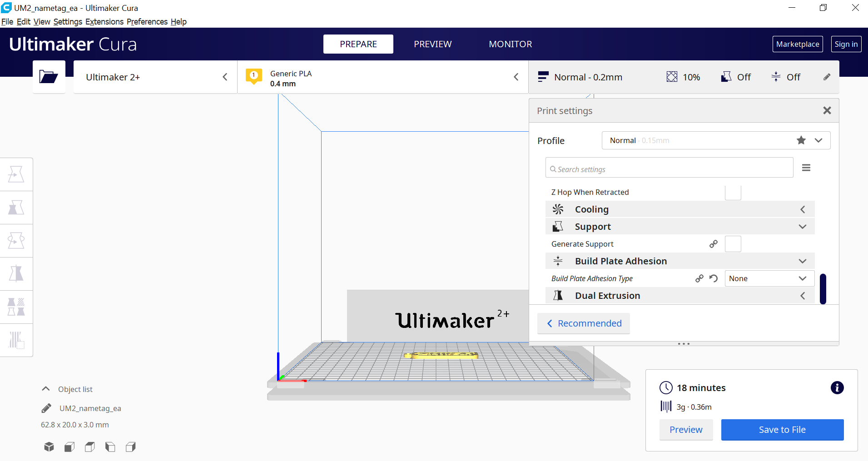Open the Build Plate Adhesion Type dropdown
The height and width of the screenshot is (461, 868).
(769, 278)
